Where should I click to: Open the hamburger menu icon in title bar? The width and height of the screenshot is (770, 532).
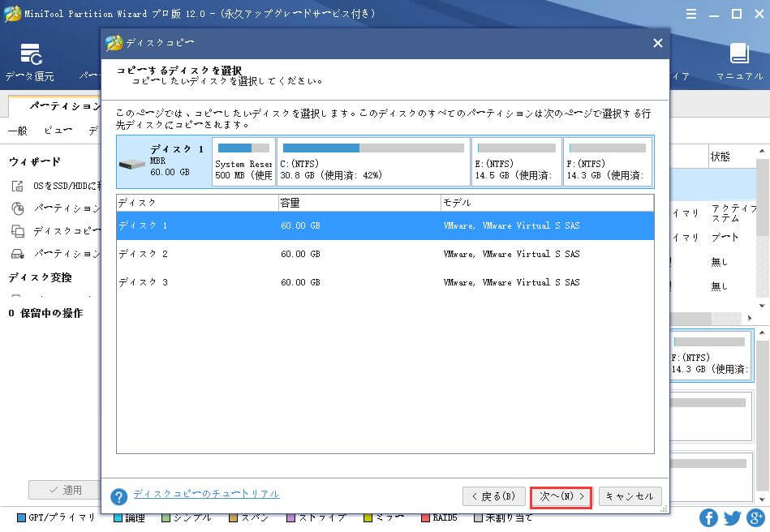691,14
